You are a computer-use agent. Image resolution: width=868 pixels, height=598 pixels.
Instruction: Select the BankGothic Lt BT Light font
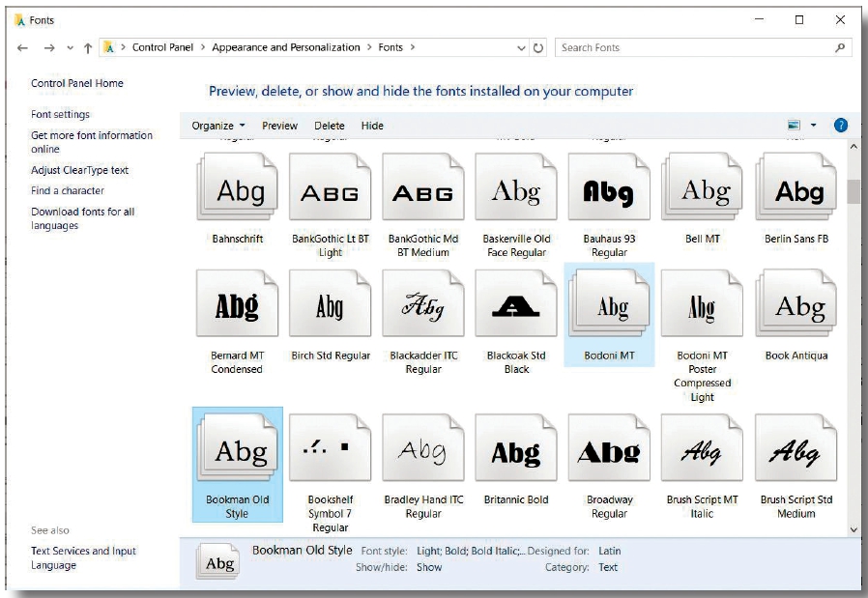coord(330,187)
